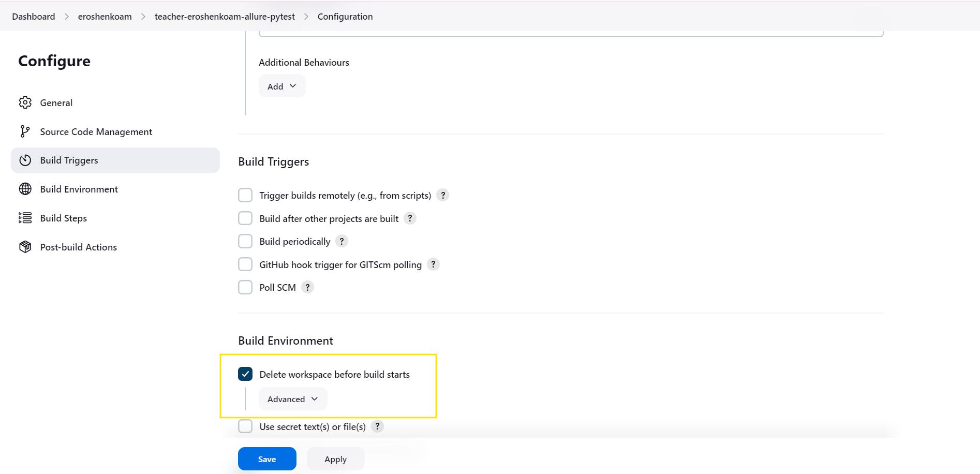The height and width of the screenshot is (474, 980).
Task: Open help for Build periodically
Action: pos(341,241)
